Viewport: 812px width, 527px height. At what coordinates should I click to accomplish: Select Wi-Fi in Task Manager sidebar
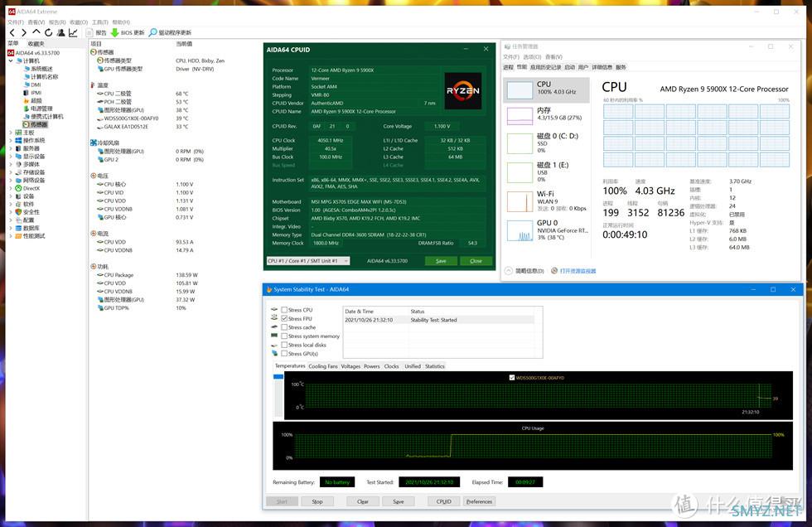(x=546, y=201)
